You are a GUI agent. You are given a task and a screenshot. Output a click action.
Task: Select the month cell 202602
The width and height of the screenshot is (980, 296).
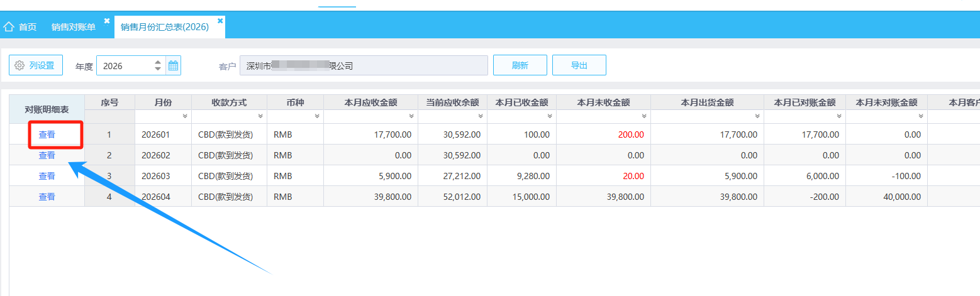tap(163, 155)
